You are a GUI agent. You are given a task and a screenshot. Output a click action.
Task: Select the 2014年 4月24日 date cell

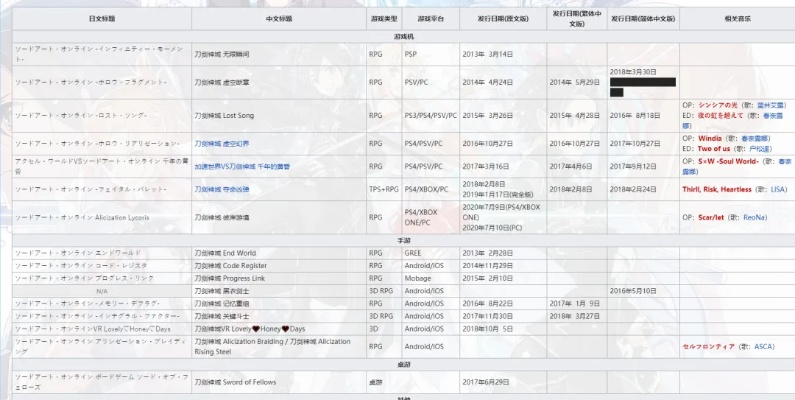(x=503, y=82)
